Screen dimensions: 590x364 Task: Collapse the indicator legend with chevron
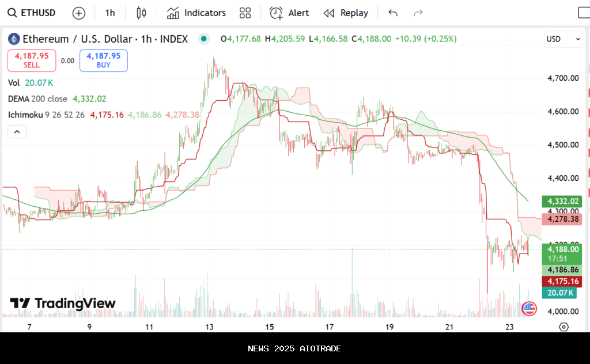[x=17, y=132]
